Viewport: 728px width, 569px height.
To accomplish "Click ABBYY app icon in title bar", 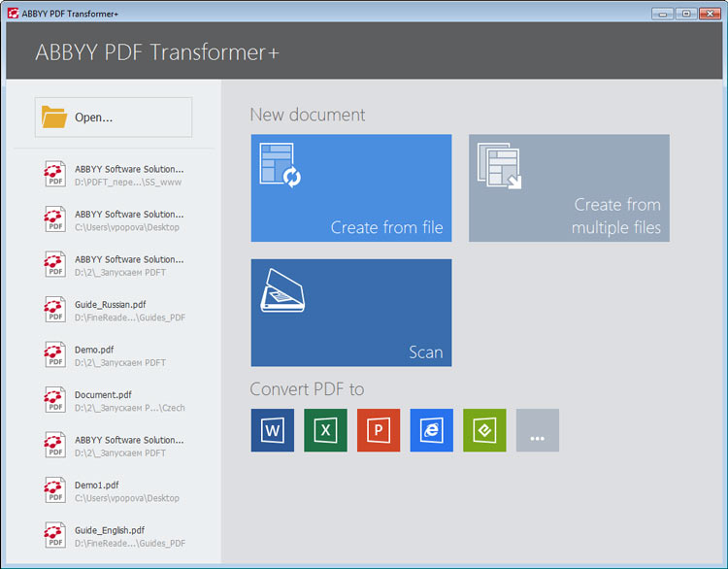I will pos(13,13).
